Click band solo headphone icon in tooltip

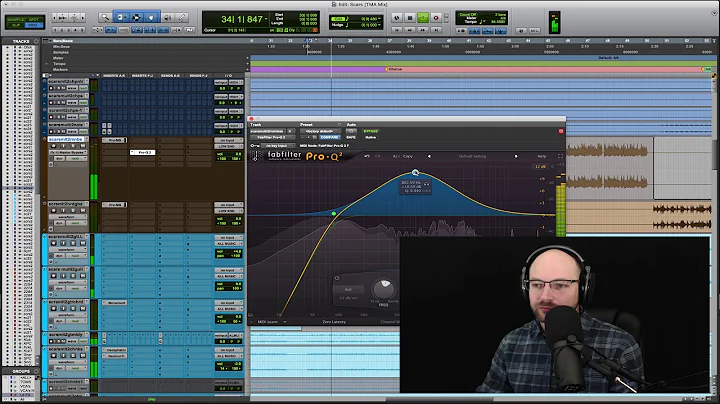427,184
